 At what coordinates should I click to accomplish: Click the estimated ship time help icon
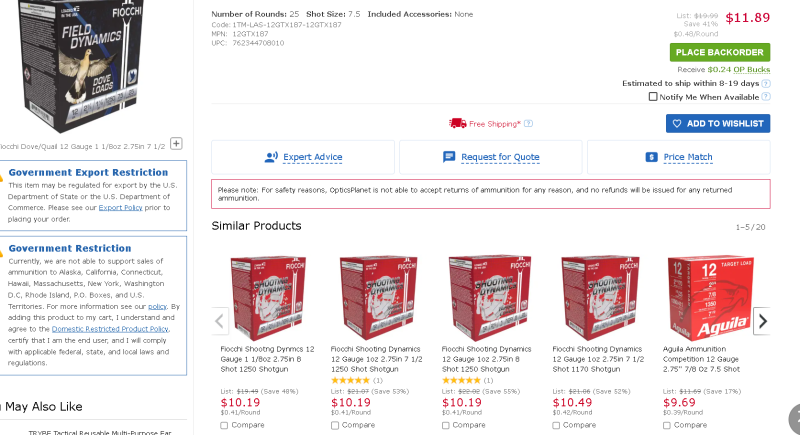coord(766,84)
